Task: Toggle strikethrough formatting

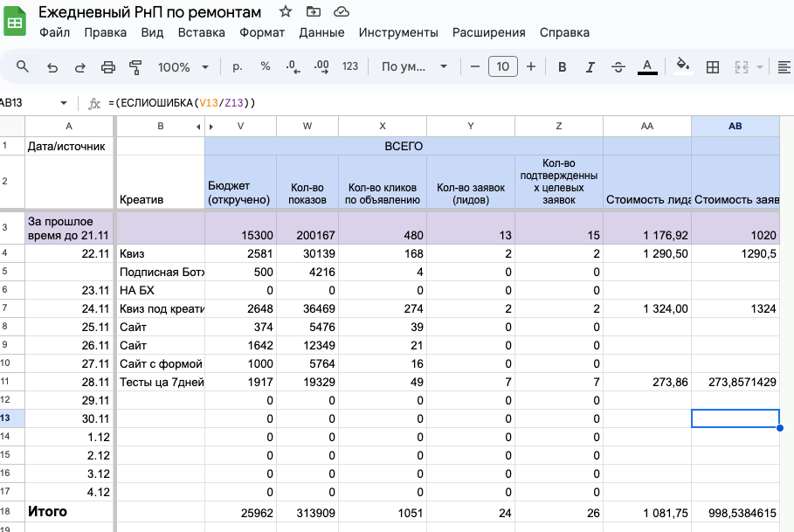Action: click(618, 66)
